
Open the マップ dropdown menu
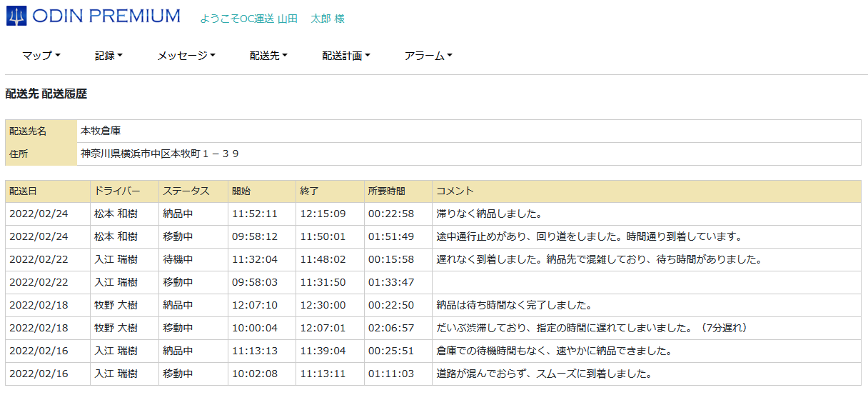pyautogui.click(x=41, y=56)
